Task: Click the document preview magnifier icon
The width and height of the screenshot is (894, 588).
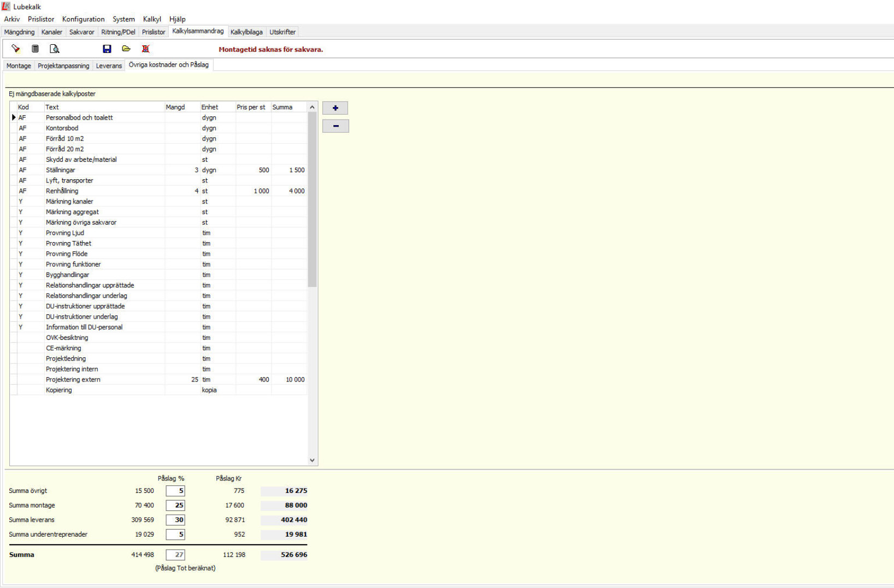Action: click(x=55, y=49)
